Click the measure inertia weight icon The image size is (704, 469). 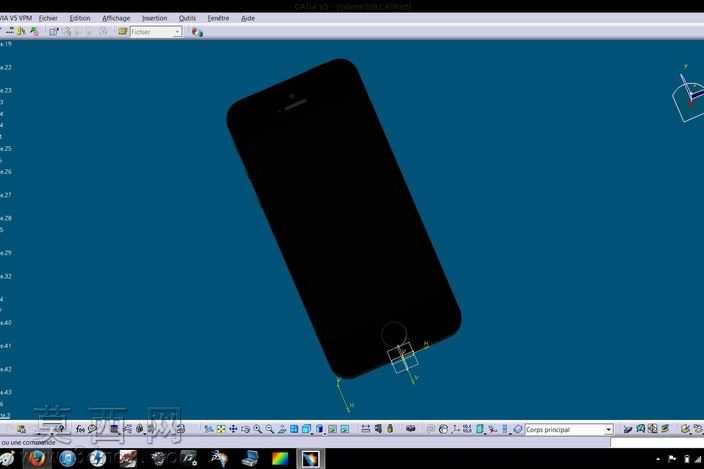click(x=390, y=429)
